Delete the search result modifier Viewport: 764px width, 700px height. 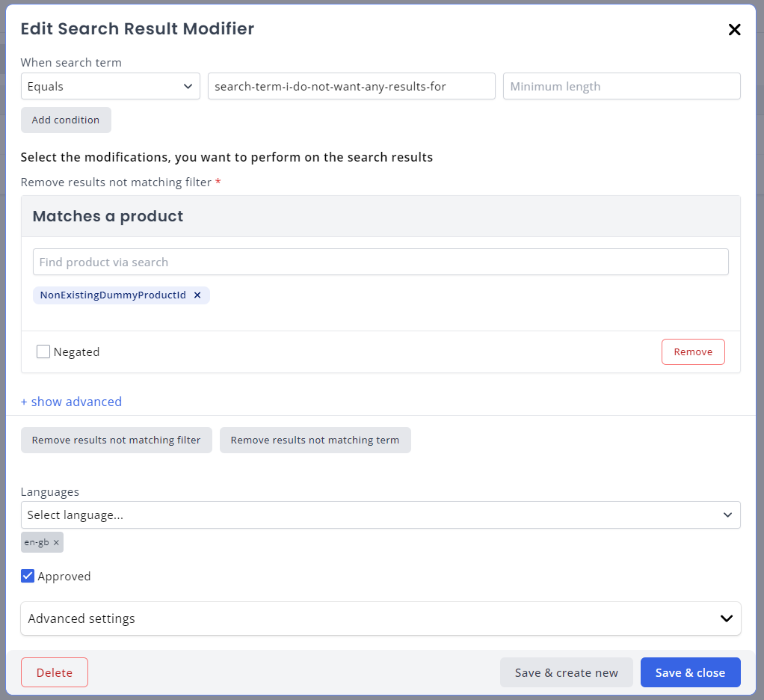(x=54, y=672)
